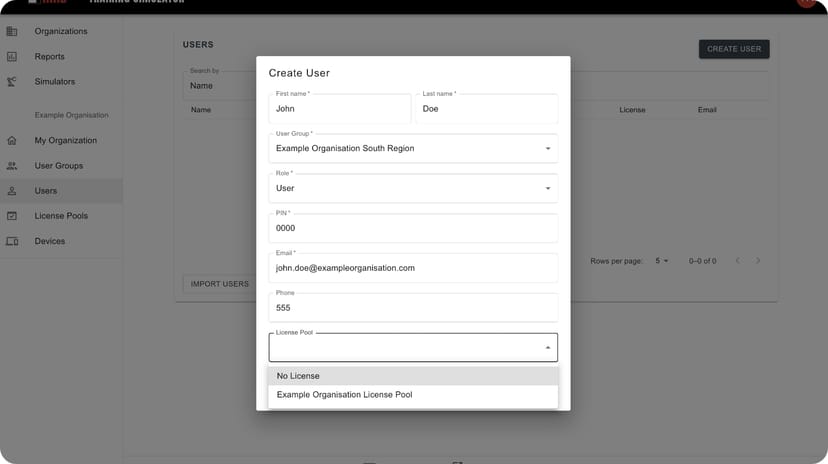828x464 pixels.
Task: Navigate to User Groups
Action: click(x=61, y=166)
